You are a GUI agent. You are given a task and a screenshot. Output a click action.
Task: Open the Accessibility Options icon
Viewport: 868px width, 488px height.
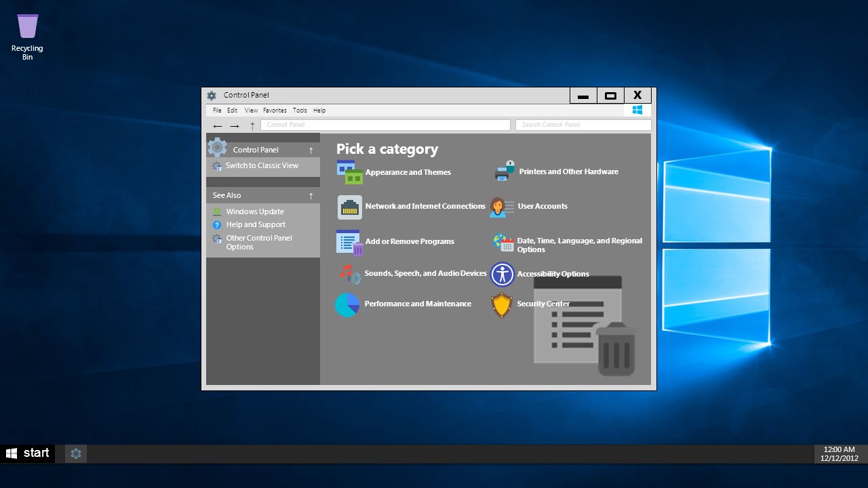[502, 274]
